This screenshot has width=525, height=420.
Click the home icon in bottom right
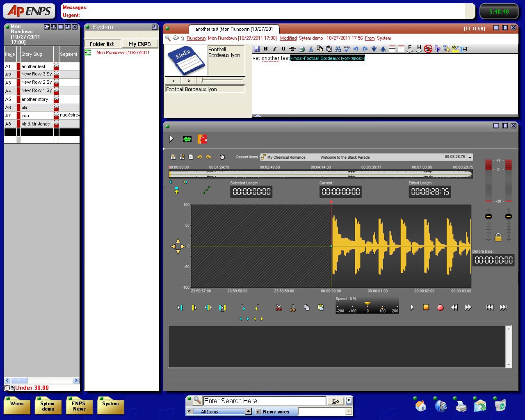(420, 406)
